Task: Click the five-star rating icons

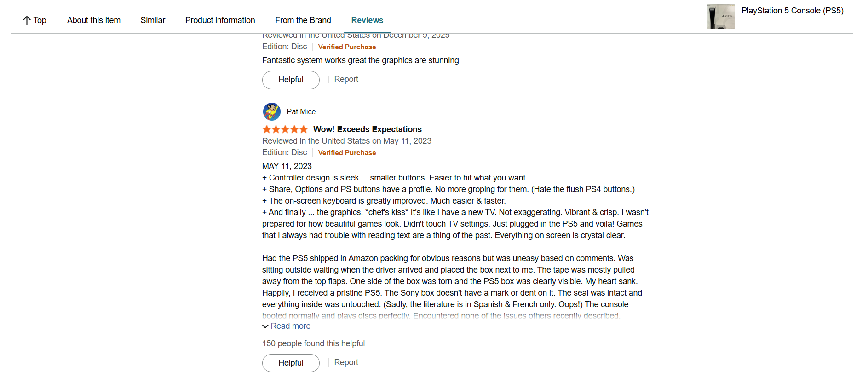Action: pos(285,129)
